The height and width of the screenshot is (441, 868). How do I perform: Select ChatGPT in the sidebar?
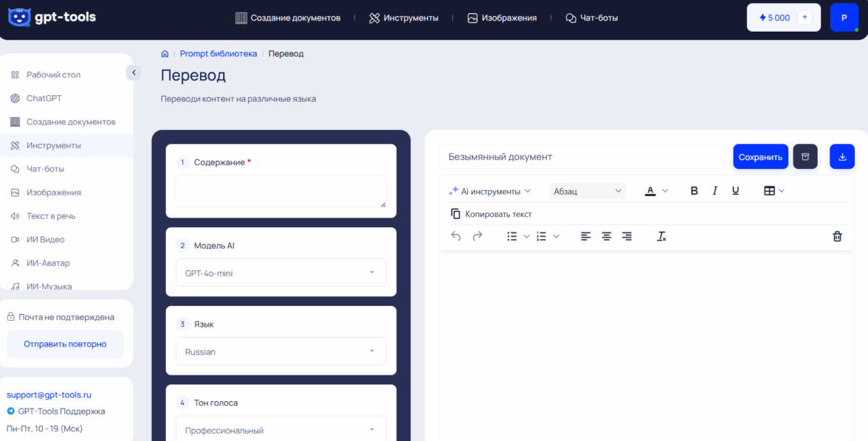pos(44,98)
